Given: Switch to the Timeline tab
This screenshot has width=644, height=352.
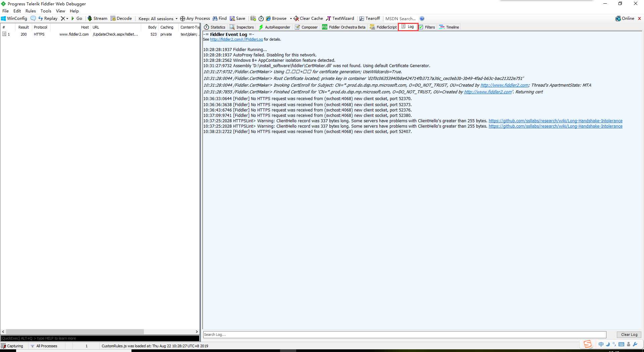Looking at the screenshot, I should [449, 27].
